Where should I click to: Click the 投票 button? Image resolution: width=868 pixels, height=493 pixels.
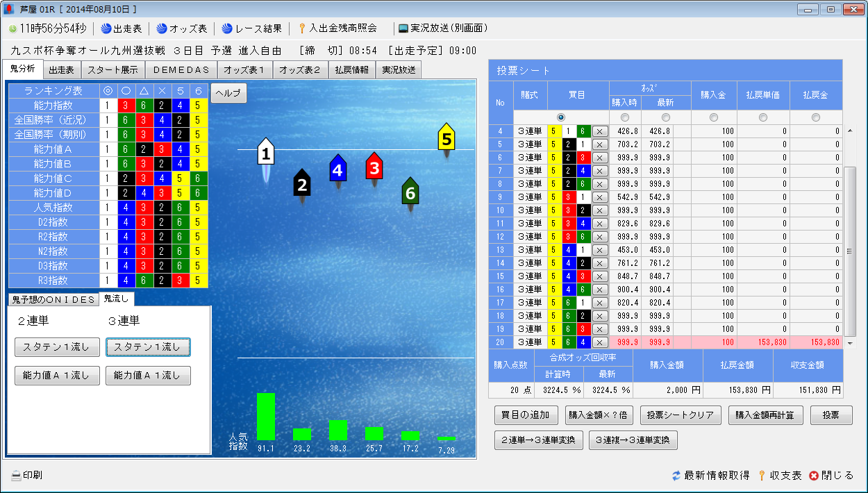point(831,415)
